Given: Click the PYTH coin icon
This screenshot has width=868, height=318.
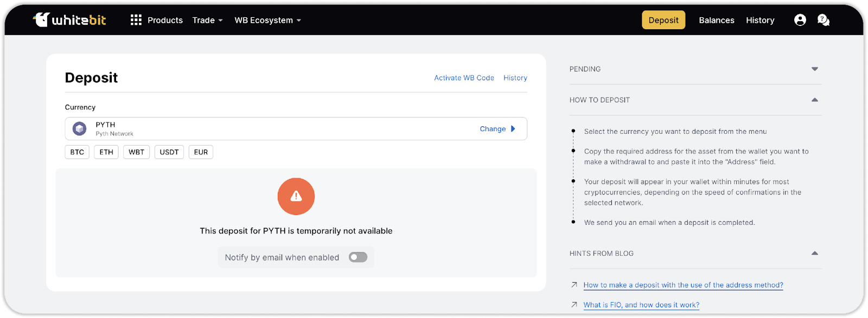Looking at the screenshot, I should coord(80,129).
